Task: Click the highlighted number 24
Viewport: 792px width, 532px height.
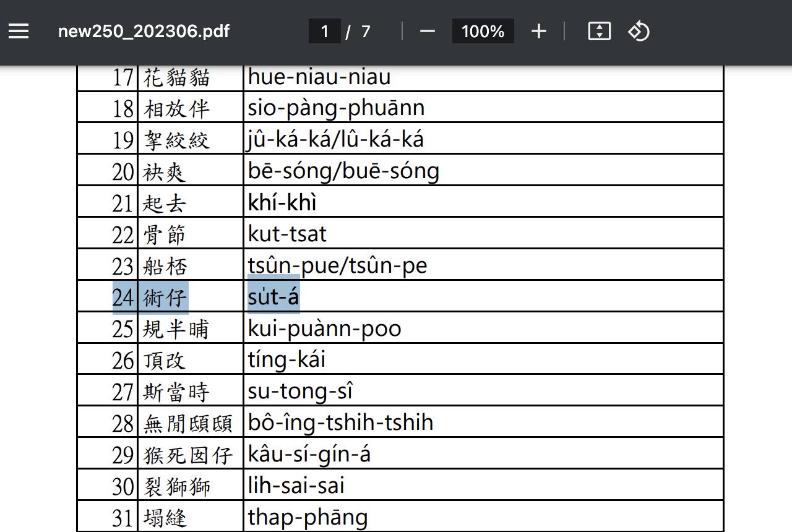Action: [x=123, y=298]
